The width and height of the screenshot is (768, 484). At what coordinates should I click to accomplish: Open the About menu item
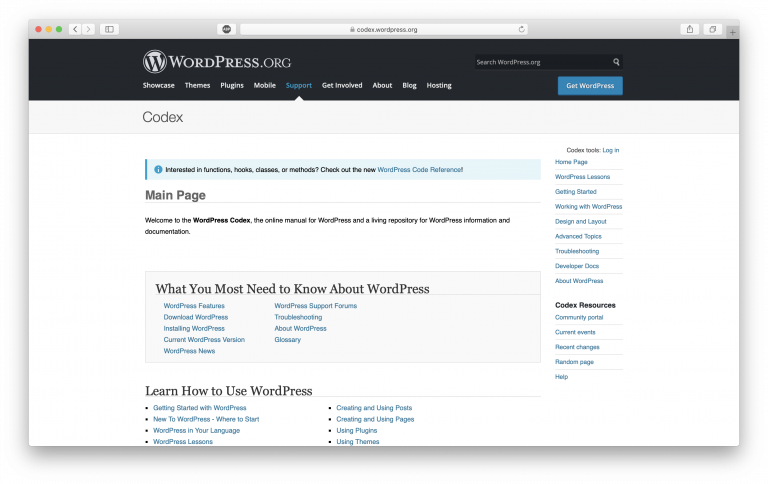tap(382, 85)
